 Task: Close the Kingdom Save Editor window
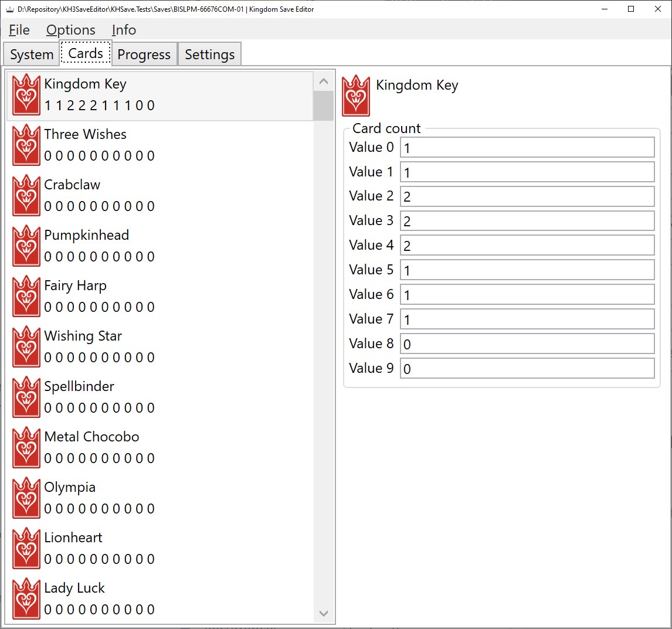coord(658,9)
